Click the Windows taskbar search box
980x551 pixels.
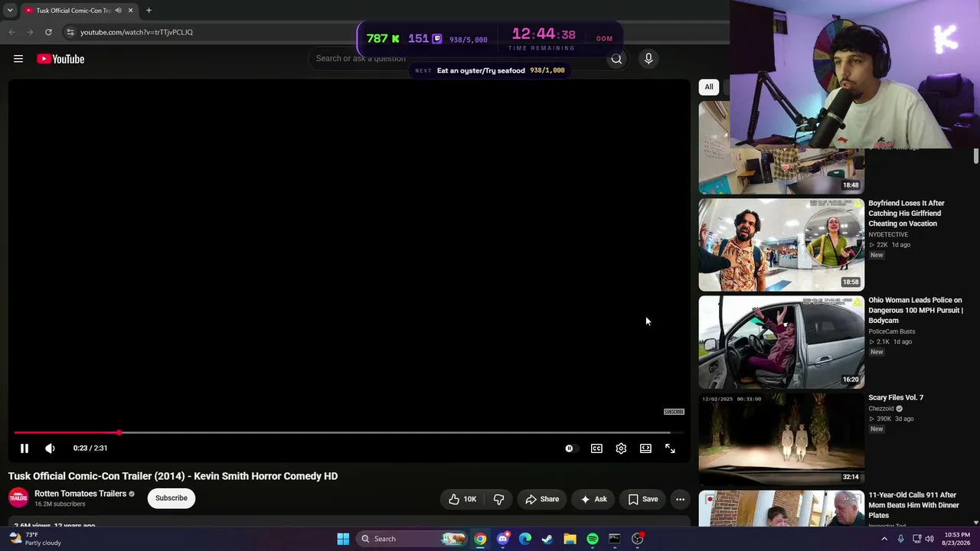point(413,539)
